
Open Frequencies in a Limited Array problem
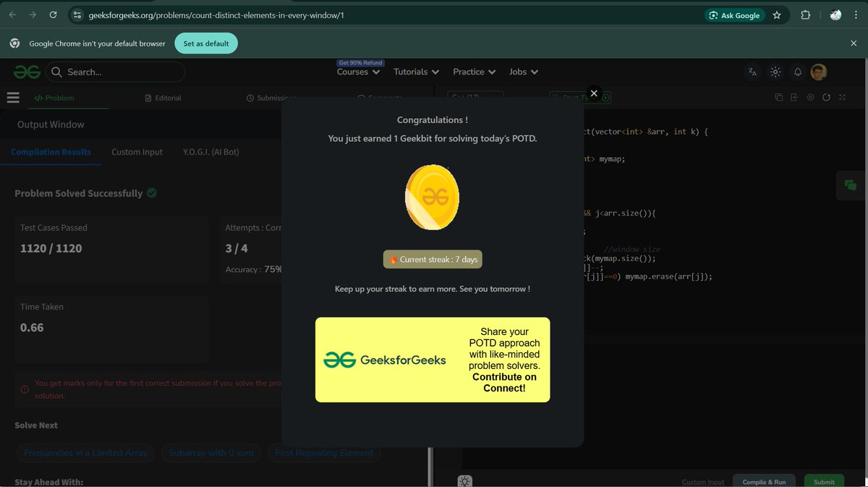point(85,453)
